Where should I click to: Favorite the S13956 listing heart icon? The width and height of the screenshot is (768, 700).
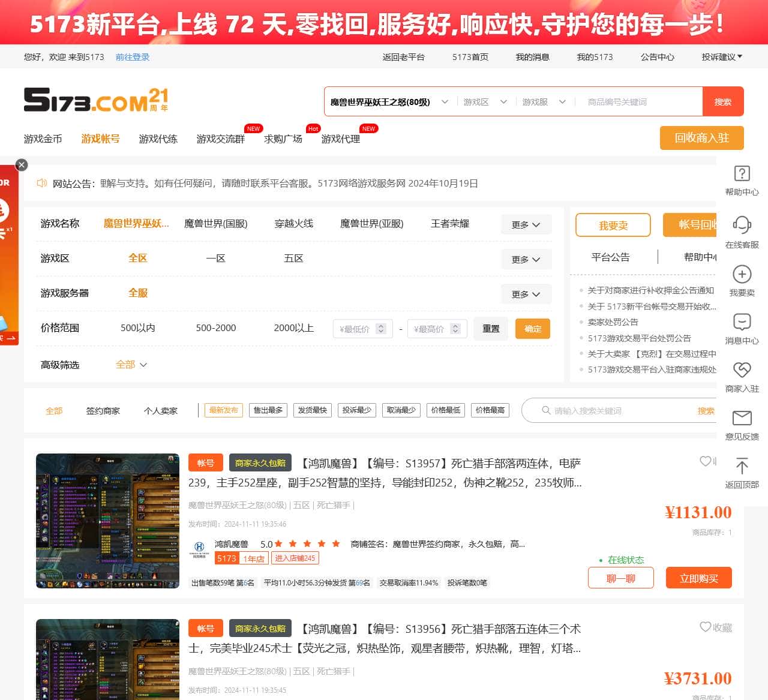705,627
